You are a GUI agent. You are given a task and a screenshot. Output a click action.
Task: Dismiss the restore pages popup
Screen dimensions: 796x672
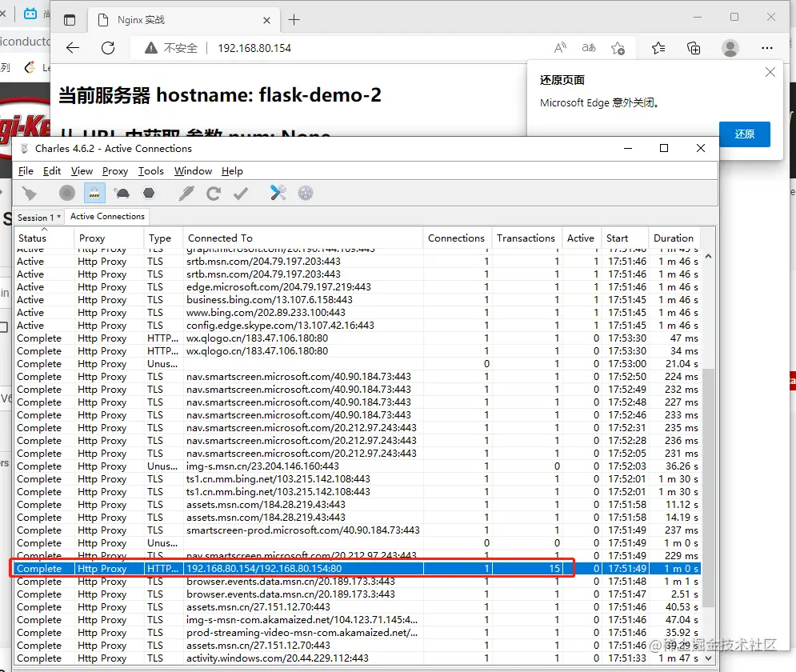[770, 72]
